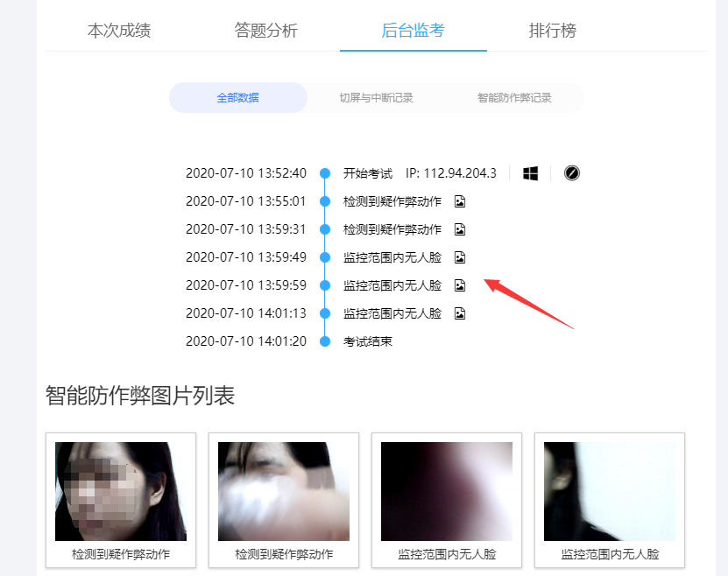Image resolution: width=728 pixels, height=576 pixels.
Task: Switch to 切屏与中断记录 view
Action: [x=377, y=97]
